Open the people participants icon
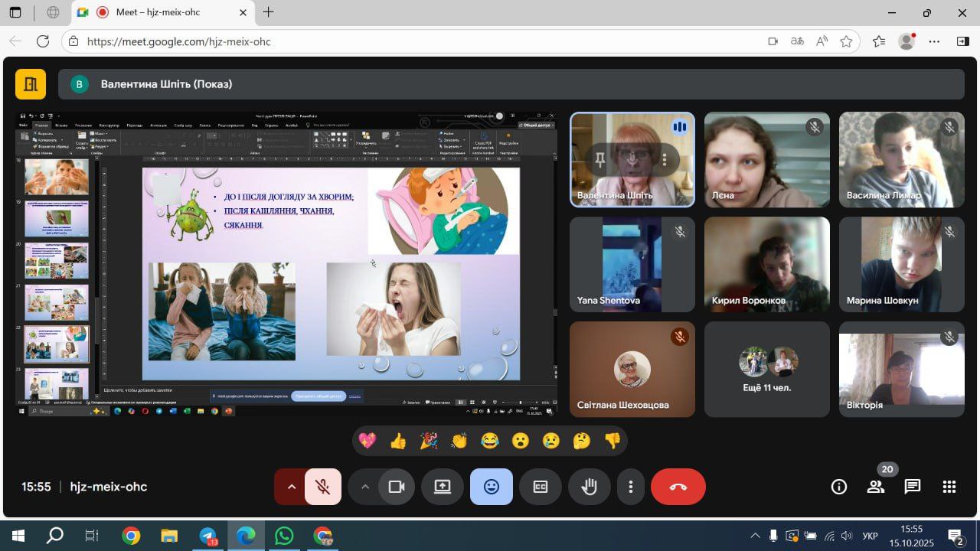 [876, 487]
